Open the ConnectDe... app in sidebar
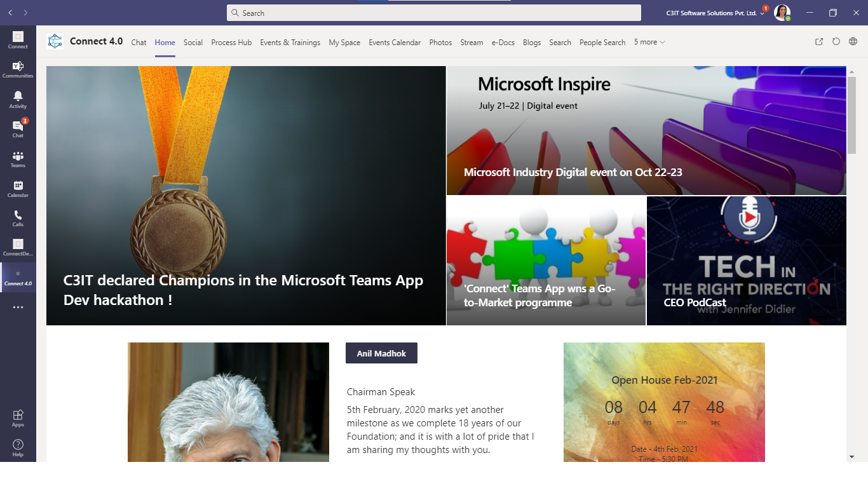Image resolution: width=868 pixels, height=488 pixels. (18, 248)
